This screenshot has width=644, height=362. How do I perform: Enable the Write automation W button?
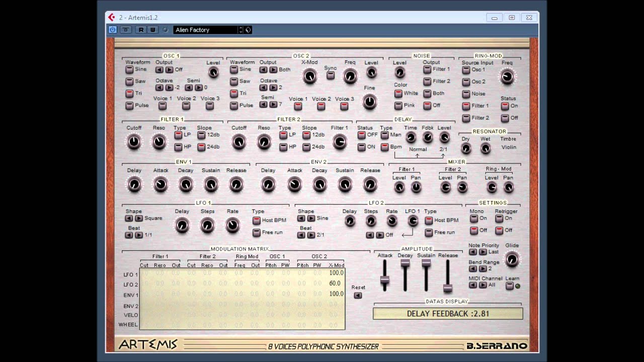point(153,30)
